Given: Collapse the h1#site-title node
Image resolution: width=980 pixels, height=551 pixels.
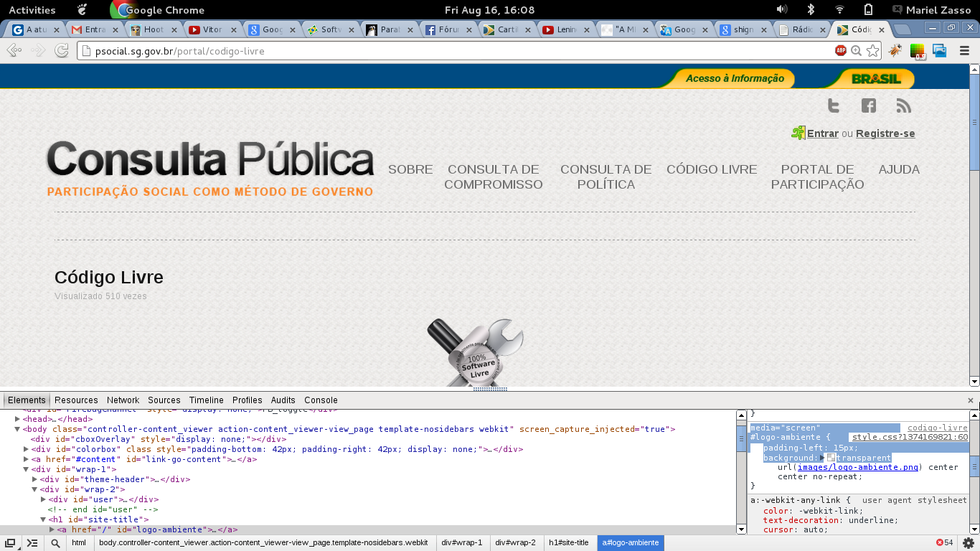Looking at the screenshot, I should [44, 519].
